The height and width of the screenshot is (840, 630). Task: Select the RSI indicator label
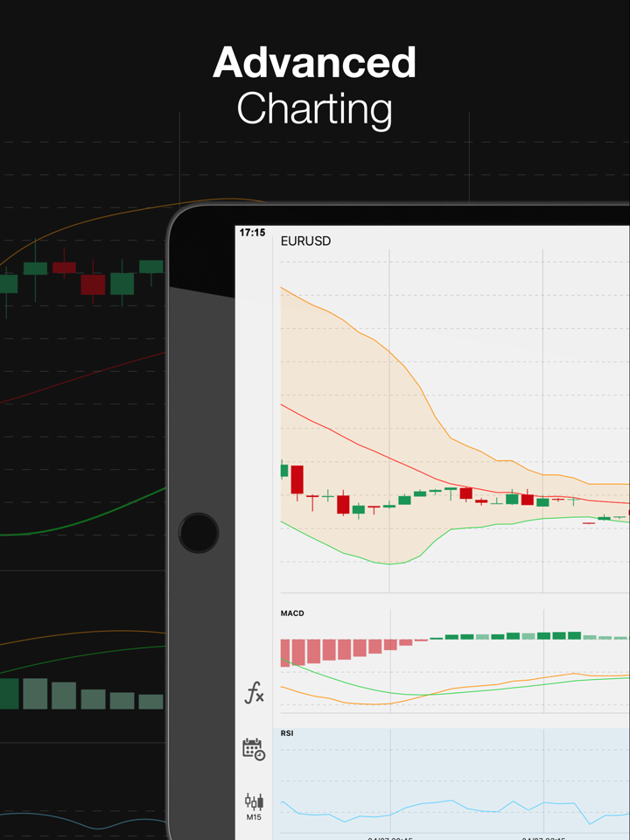(x=287, y=733)
